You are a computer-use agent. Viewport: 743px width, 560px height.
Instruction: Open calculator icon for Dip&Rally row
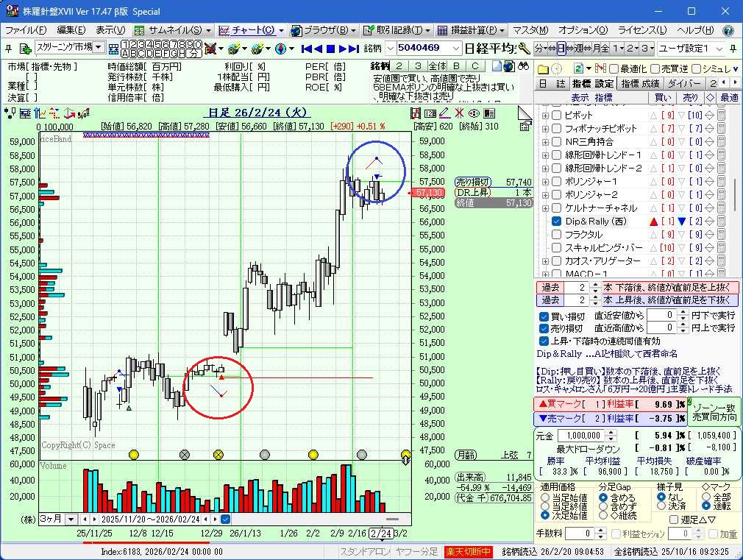[x=721, y=221]
